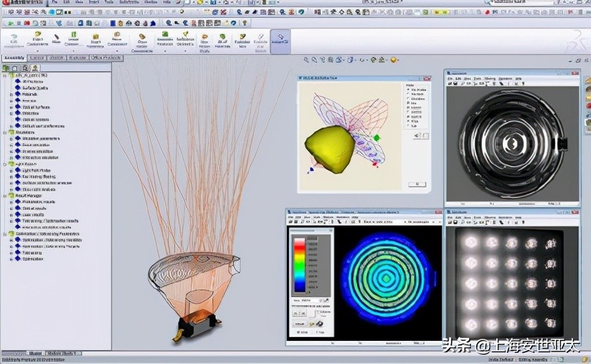Select the Simulation folder in the tree

pos(22,132)
